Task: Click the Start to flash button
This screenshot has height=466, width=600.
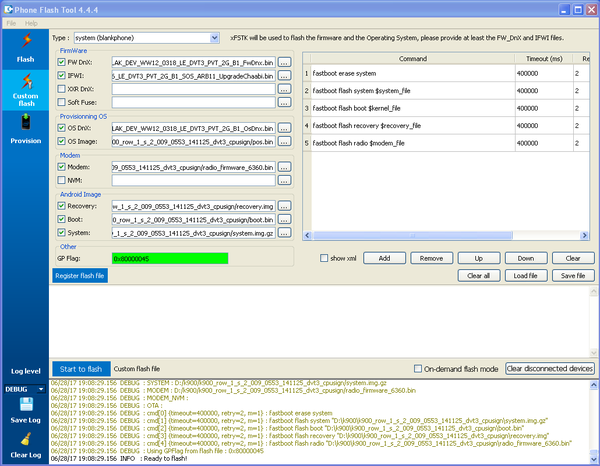Action: click(x=80, y=369)
